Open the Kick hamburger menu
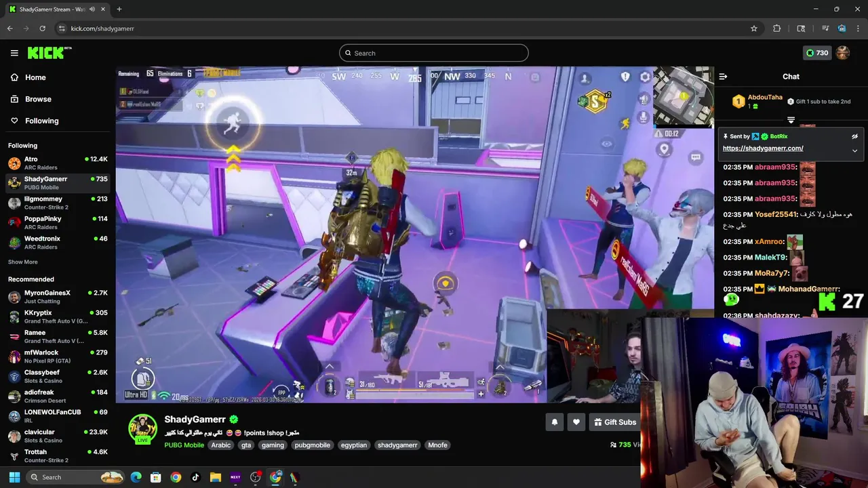 click(14, 53)
